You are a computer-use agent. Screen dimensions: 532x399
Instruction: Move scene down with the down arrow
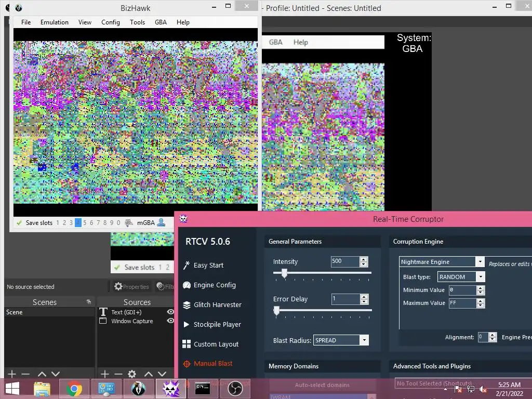pos(56,374)
